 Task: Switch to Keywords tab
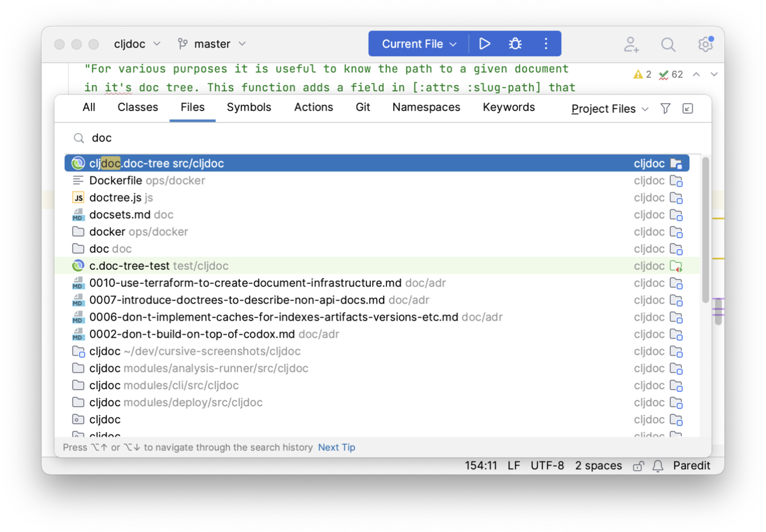[x=509, y=108]
